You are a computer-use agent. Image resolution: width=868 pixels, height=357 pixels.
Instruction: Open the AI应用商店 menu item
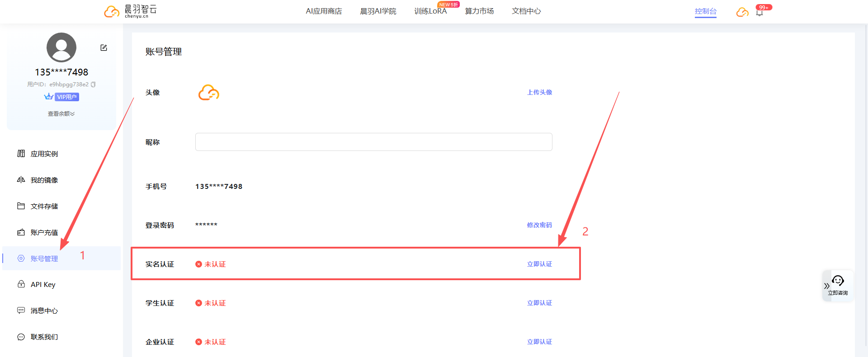point(324,11)
